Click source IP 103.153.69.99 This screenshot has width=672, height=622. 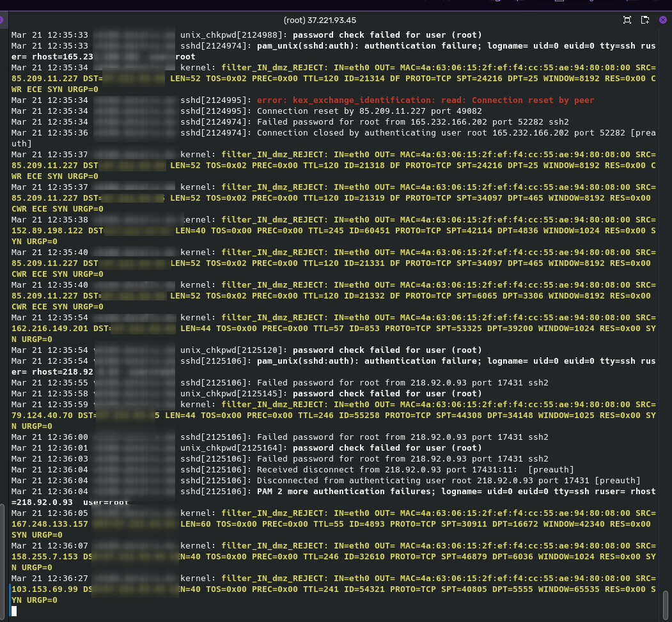click(x=45, y=589)
